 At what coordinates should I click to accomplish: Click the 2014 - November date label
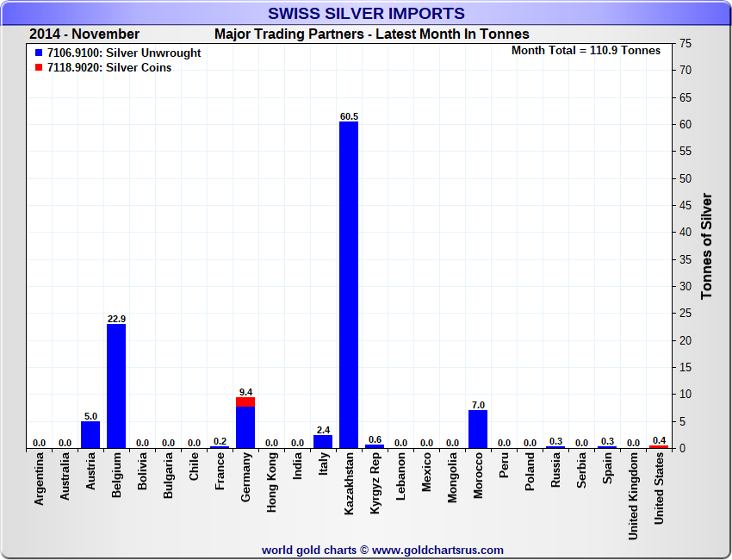coord(84,34)
